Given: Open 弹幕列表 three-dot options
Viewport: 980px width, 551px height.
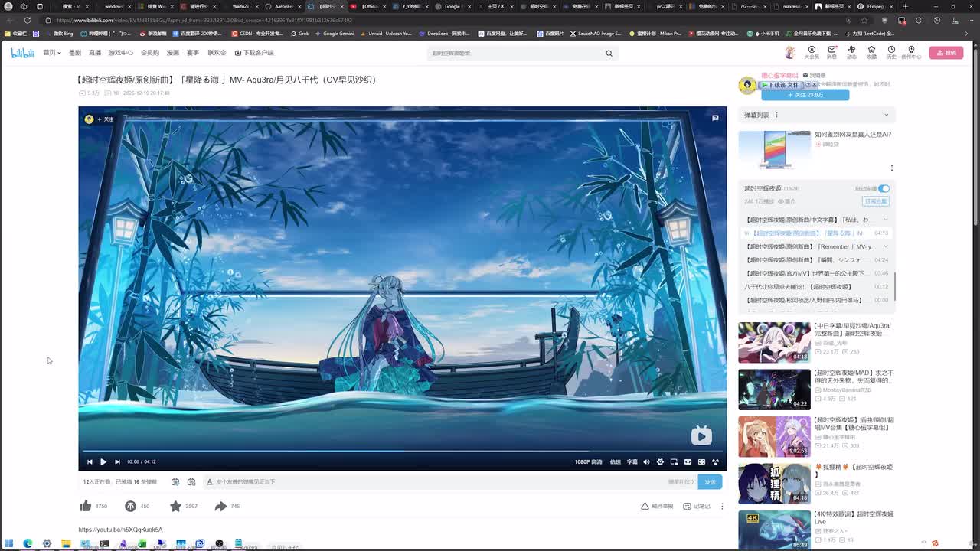Looking at the screenshot, I should 776,116.
